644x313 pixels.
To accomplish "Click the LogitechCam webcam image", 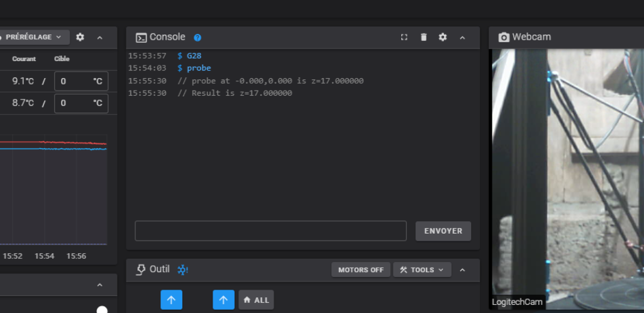I will click(568, 179).
